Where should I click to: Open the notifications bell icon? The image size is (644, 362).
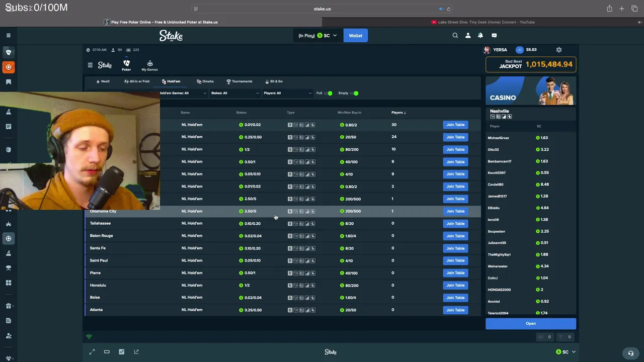[x=480, y=36]
